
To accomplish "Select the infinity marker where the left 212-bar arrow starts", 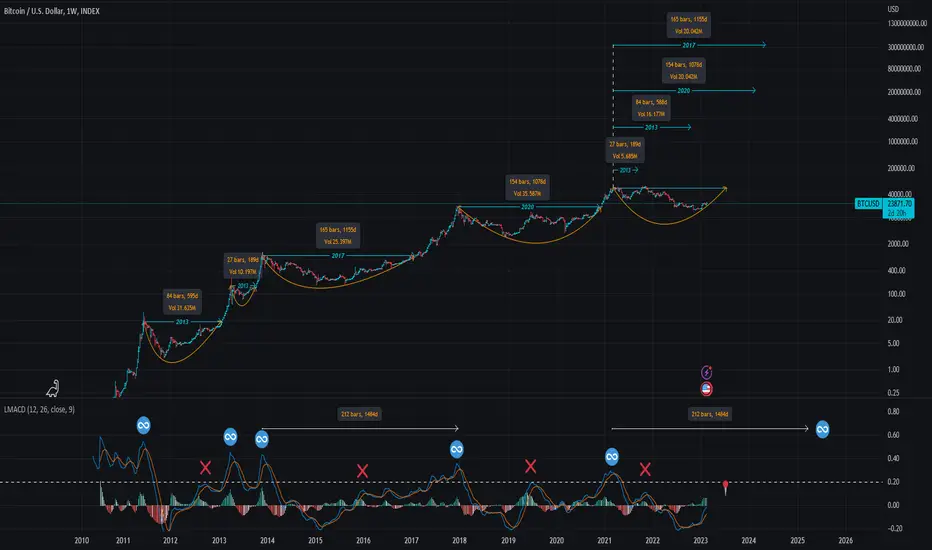I will click(x=262, y=439).
